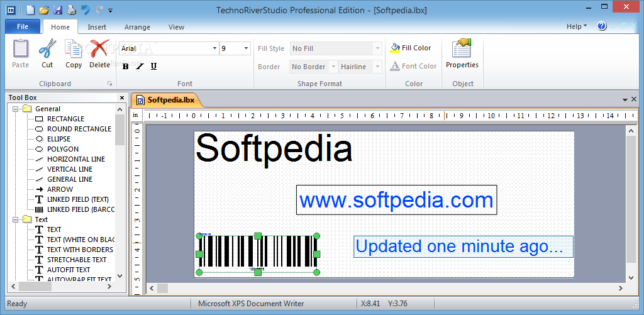644x315 pixels.
Task: Open the No Border style dropdown
Action: click(x=333, y=67)
